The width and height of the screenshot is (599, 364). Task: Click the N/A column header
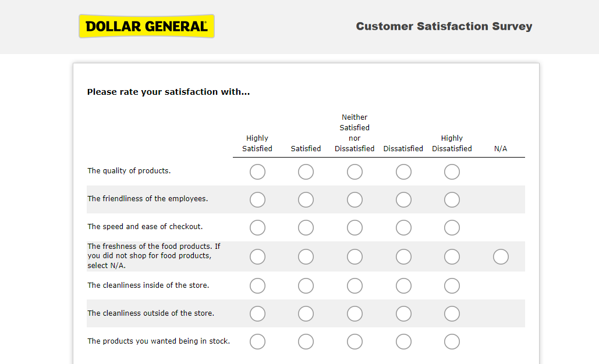[501, 148]
